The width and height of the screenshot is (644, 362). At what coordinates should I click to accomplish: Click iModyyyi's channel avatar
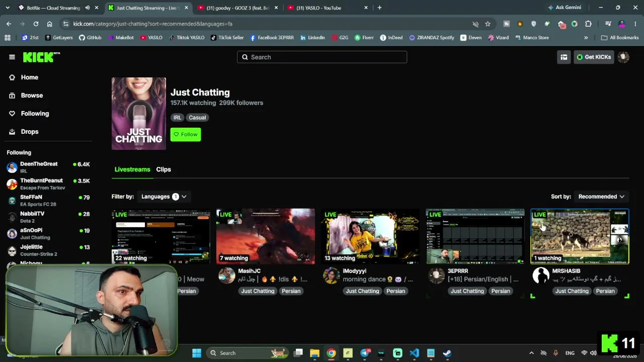point(332,275)
